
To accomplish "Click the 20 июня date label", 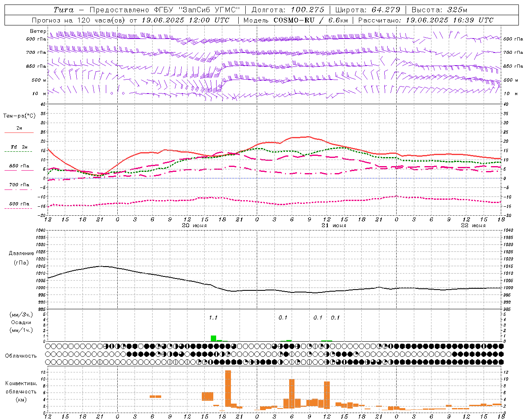I will [x=194, y=226].
